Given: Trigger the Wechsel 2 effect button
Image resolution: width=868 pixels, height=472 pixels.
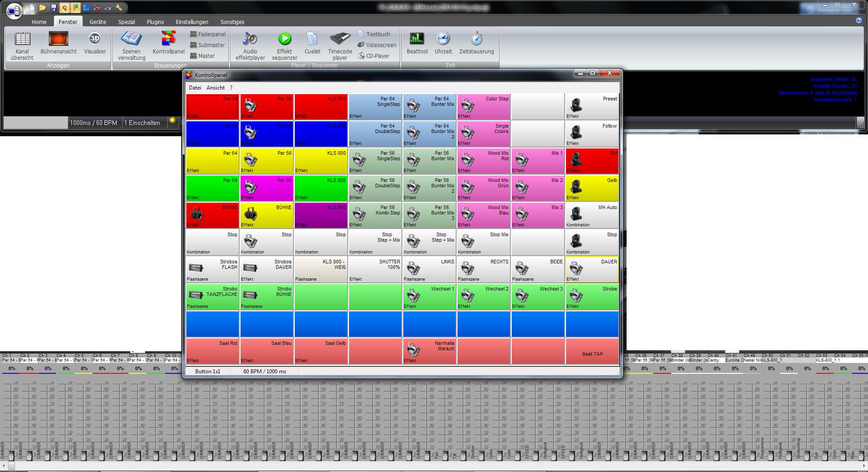Looking at the screenshot, I should point(483,296).
